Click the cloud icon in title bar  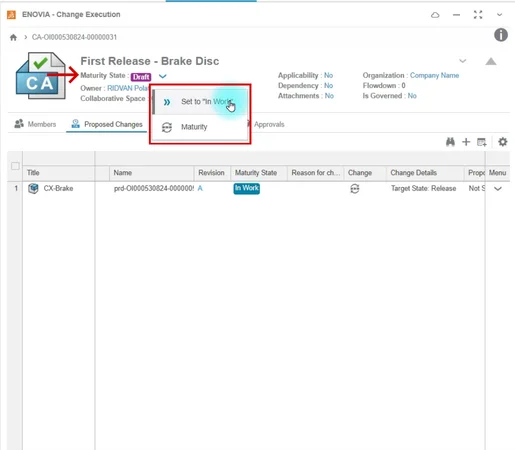tap(435, 15)
